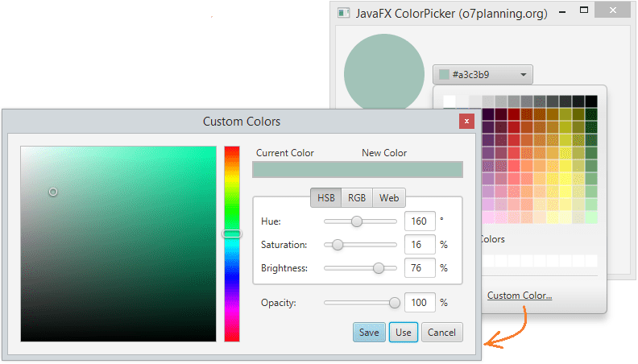Maximize the JavaFX ColorPicker window

pos(584,10)
